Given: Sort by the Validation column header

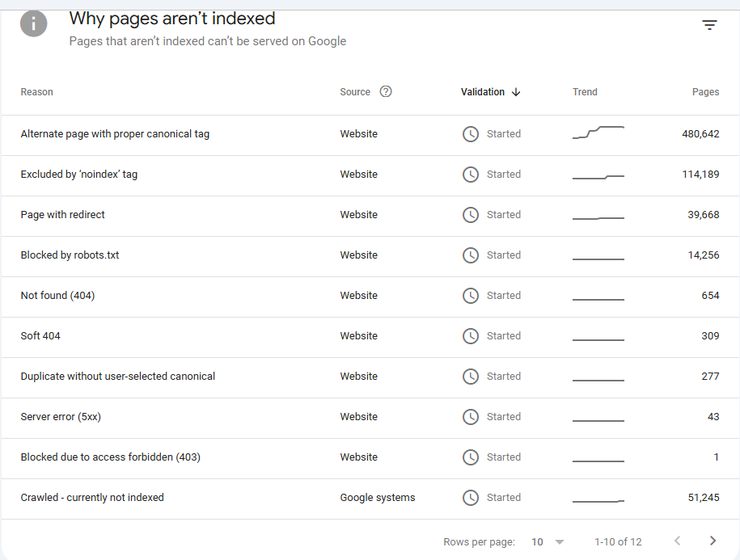Looking at the screenshot, I should coord(483,92).
